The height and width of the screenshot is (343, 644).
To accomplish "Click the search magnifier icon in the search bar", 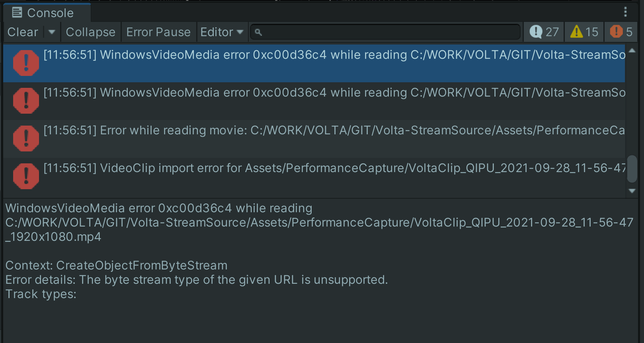I will click(259, 32).
